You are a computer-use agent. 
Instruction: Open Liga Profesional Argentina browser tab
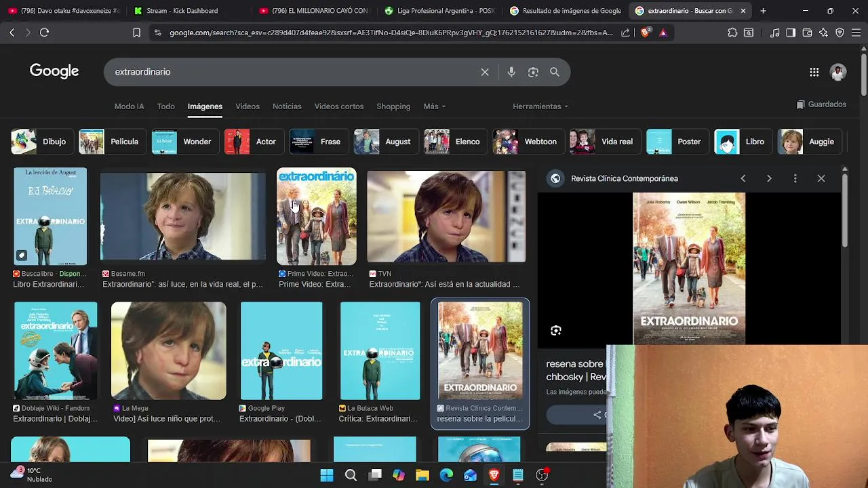point(439,11)
